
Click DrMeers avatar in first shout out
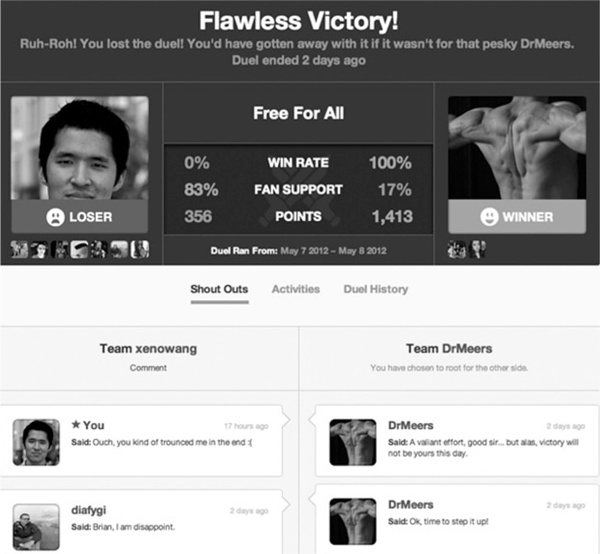[353, 442]
